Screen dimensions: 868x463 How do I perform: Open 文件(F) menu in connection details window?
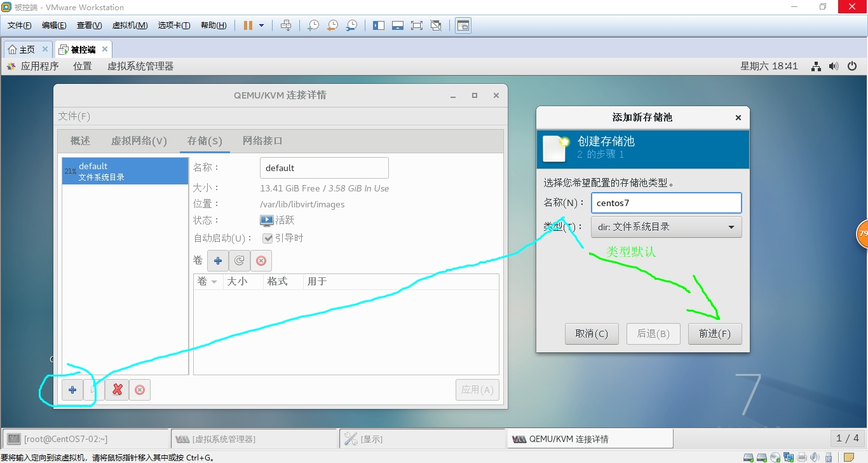[x=74, y=116]
